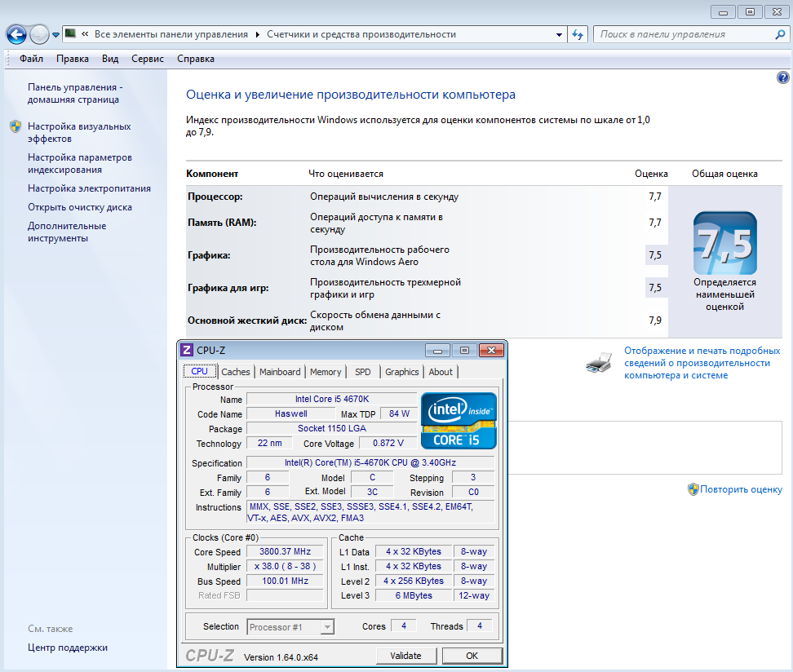Click the Back navigation arrow button
This screenshot has width=793, height=672.
(16, 34)
